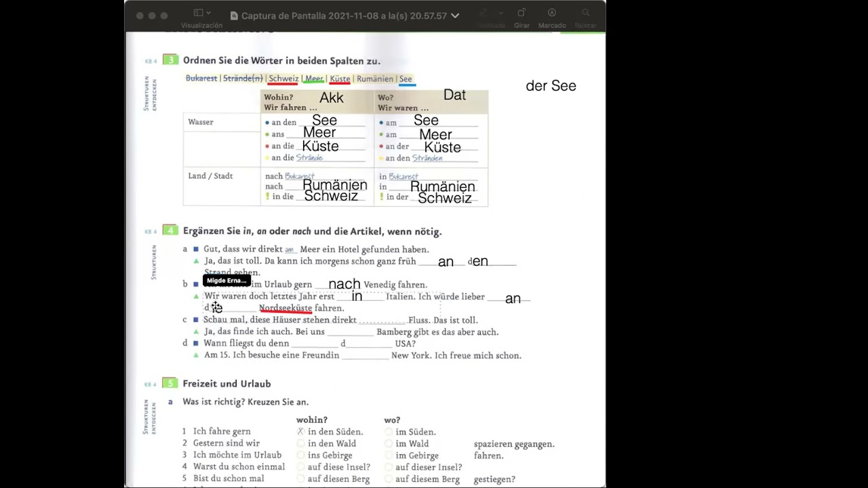This screenshot has height=488, width=868.
Task: Click the 'Migde Erna...' participant name label
Action: point(226,281)
